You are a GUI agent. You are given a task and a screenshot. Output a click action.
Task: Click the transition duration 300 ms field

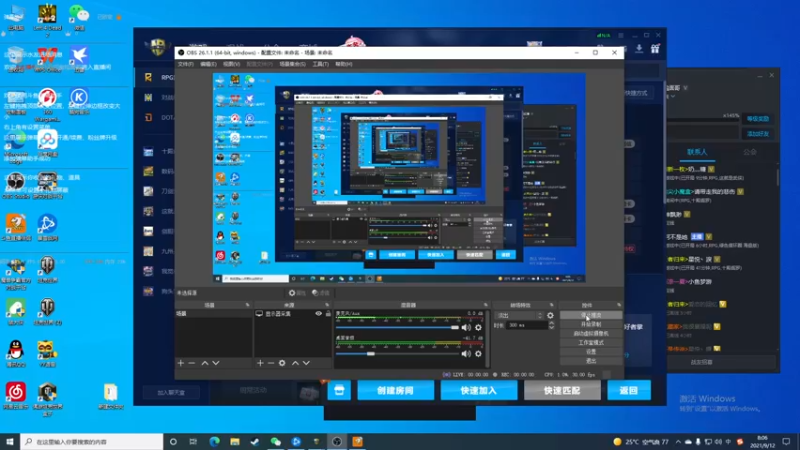click(526, 325)
